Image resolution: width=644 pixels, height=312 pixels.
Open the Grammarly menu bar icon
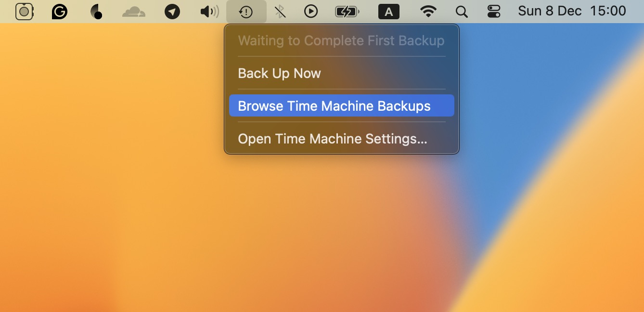tap(60, 12)
